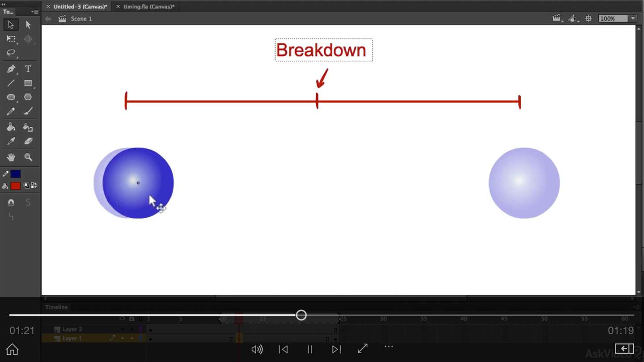Click the horizontal stage scrollbar
The image size is (644, 362).
click(341, 298)
